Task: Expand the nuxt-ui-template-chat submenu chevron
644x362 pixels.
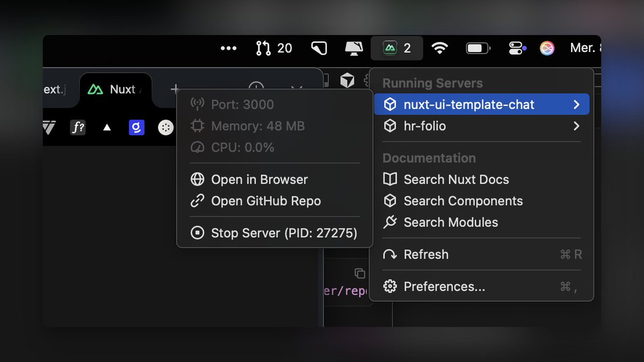Action: coord(576,104)
